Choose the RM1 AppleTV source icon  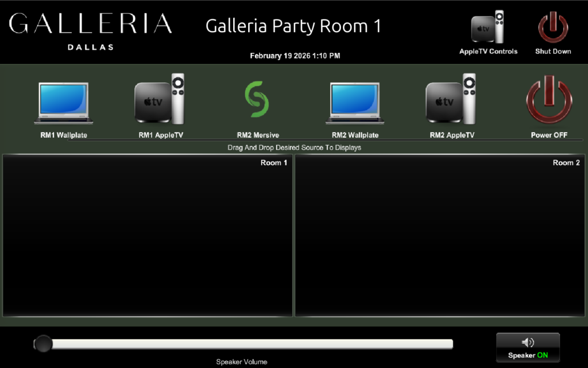(x=160, y=100)
